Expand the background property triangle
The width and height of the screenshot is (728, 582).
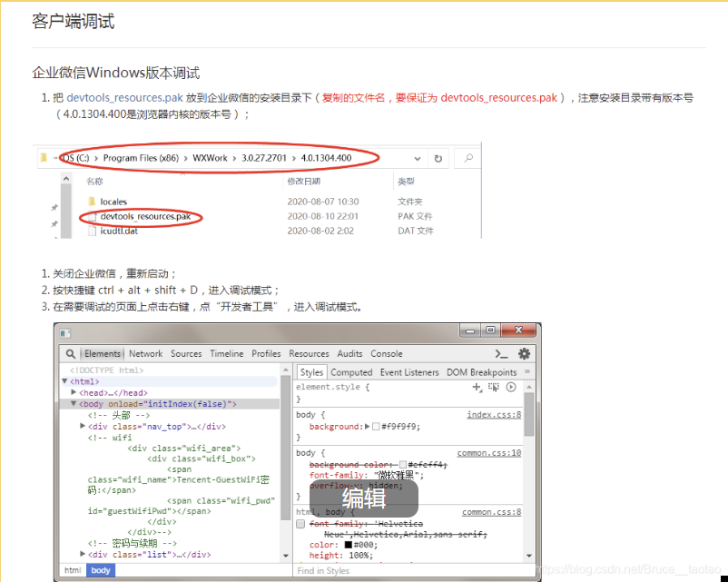[x=368, y=426]
